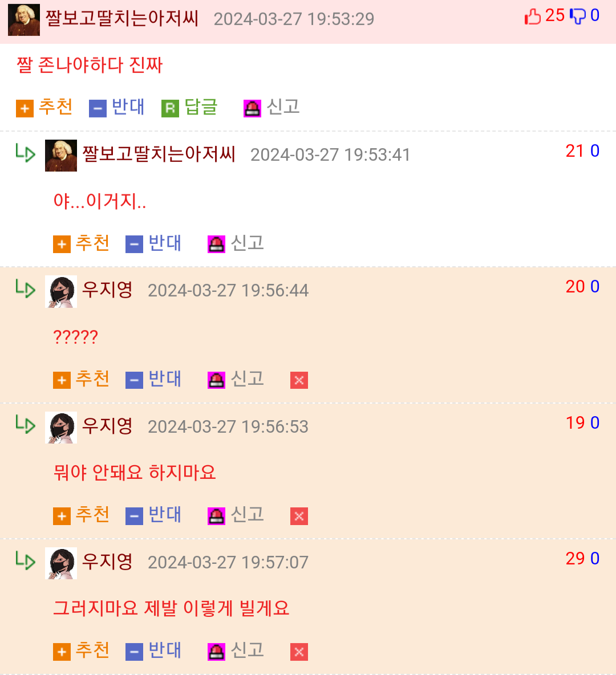This screenshot has height=675, width=616.
Task: Upvote the '야...이거지..' reply with 추천
Action: point(81,243)
